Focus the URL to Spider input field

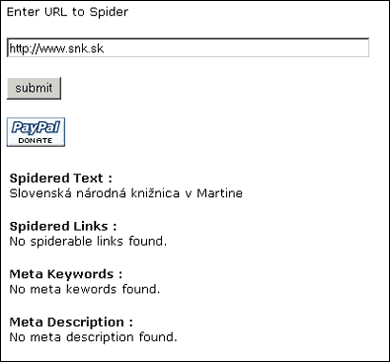coord(188,48)
